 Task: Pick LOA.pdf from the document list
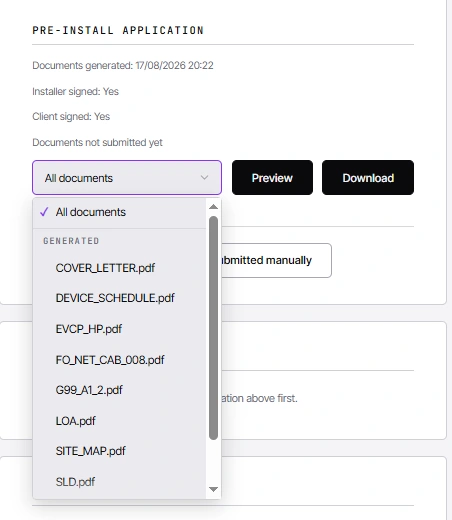(119, 421)
